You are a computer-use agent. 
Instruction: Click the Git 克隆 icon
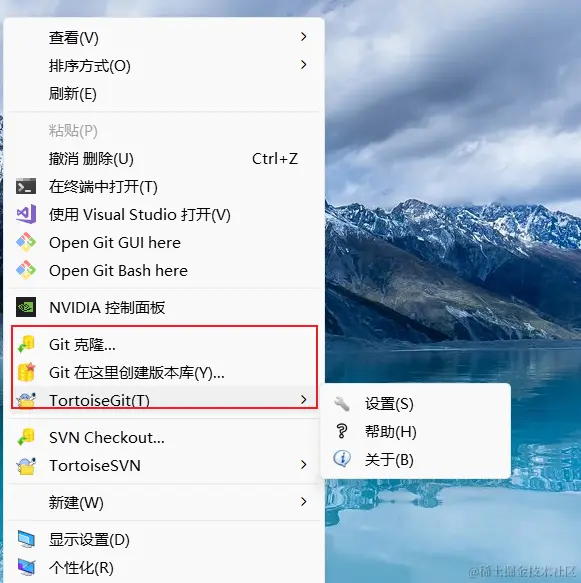(26, 344)
